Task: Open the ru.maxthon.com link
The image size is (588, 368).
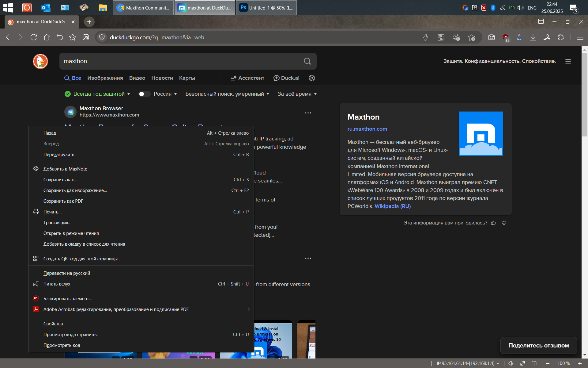Action: point(367,129)
